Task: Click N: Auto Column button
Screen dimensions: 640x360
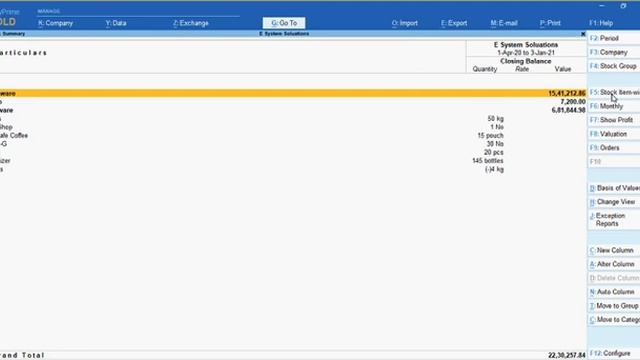Action: 613,292
